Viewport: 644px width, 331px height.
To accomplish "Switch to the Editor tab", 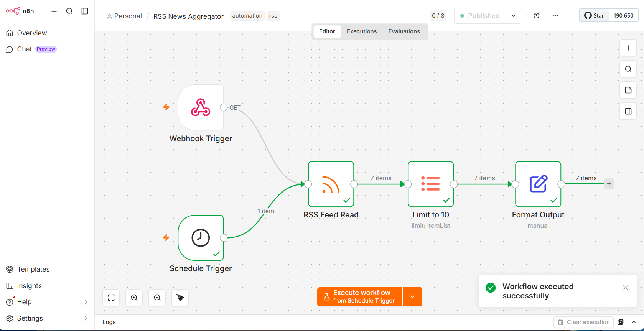I will pyautogui.click(x=327, y=31).
